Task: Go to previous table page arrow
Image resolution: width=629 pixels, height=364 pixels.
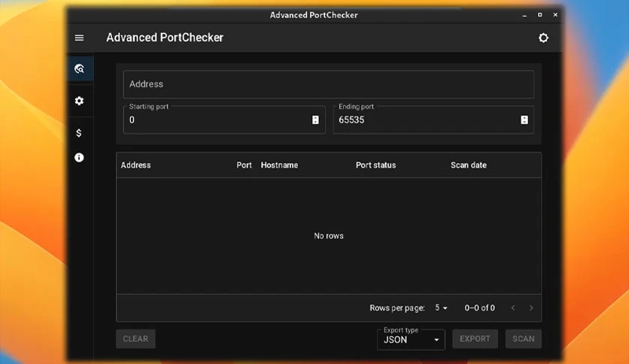Action: [513, 308]
